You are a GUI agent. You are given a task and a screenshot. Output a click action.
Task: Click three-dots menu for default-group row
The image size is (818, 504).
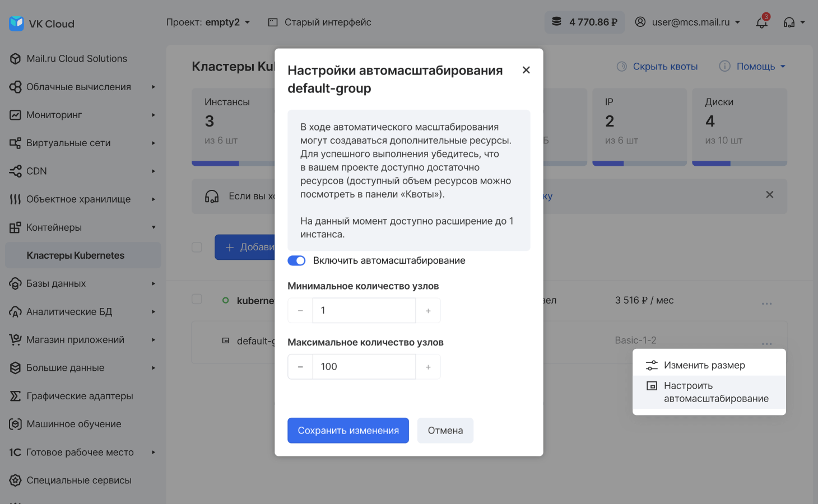pos(766,343)
